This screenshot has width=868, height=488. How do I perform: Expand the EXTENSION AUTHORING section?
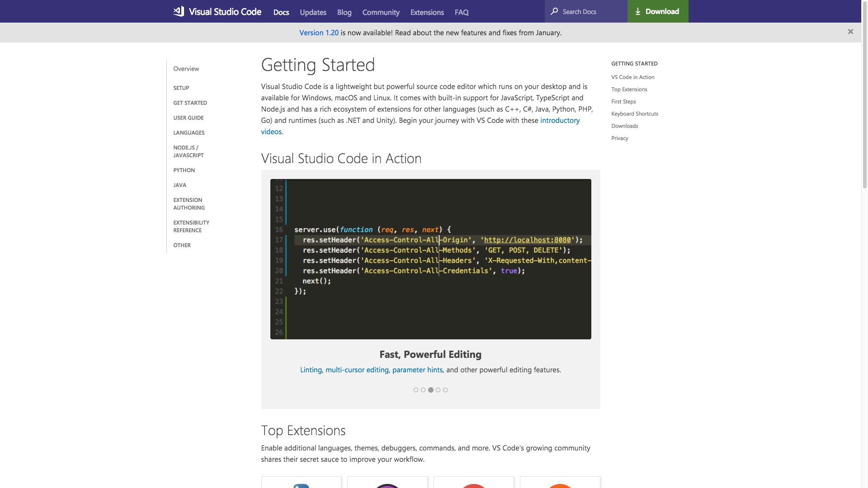(189, 204)
